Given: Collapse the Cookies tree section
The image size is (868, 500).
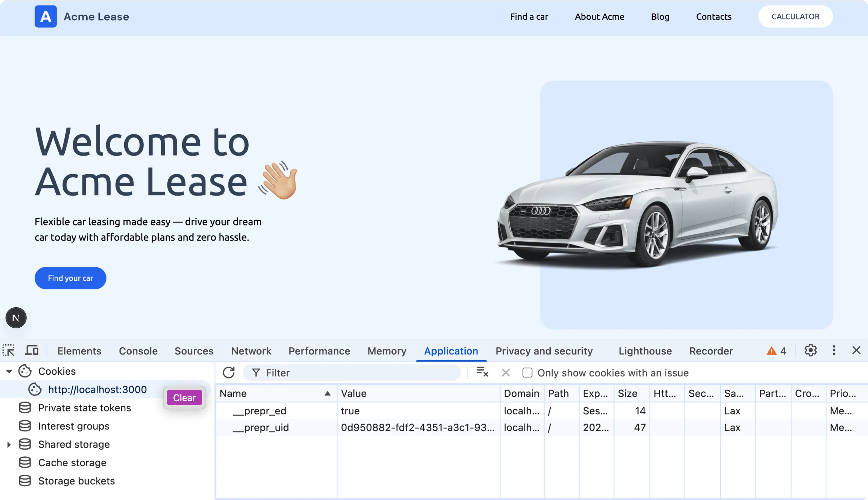Looking at the screenshot, I should (9, 371).
